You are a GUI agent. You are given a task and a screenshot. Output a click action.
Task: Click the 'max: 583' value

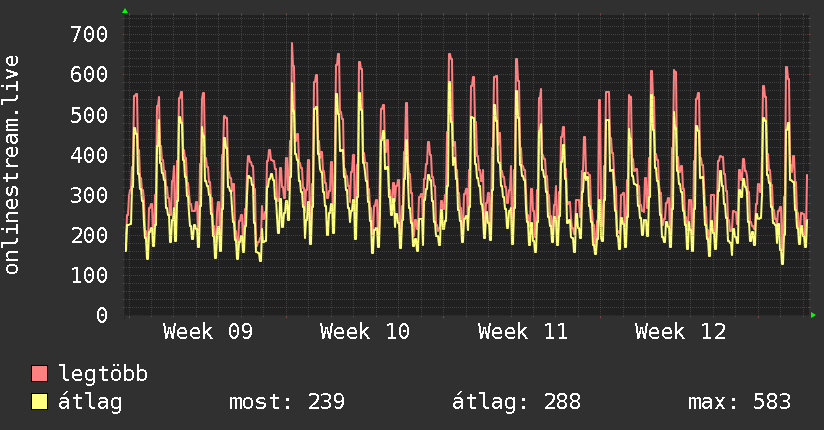tap(739, 402)
